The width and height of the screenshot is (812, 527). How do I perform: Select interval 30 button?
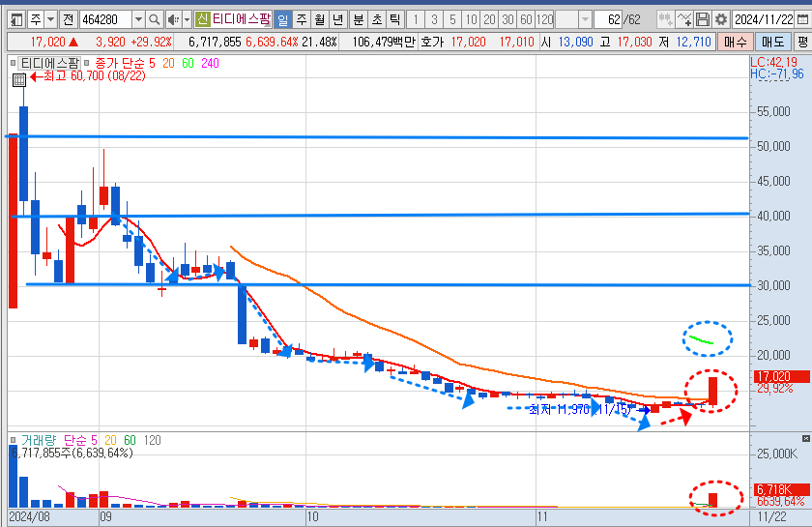pyautogui.click(x=508, y=19)
